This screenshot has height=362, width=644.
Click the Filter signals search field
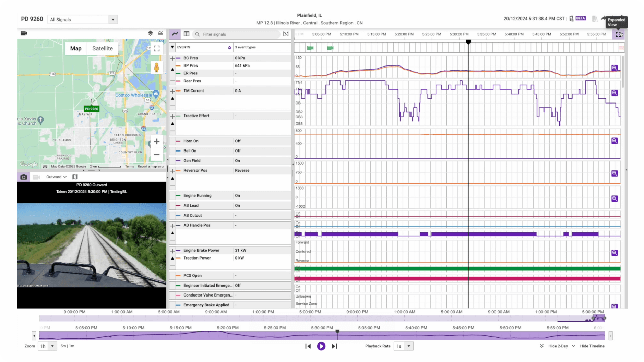(236, 34)
